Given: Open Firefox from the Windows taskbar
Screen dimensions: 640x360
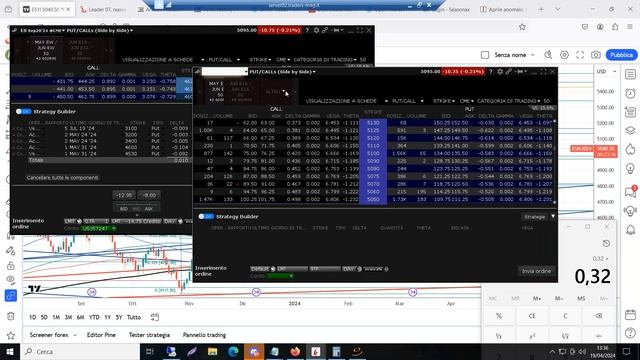Looking at the screenshot, I should (295, 351).
